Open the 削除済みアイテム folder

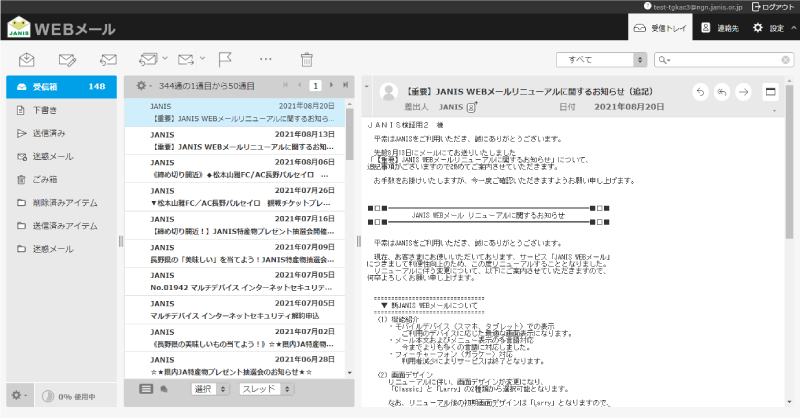pos(61,203)
